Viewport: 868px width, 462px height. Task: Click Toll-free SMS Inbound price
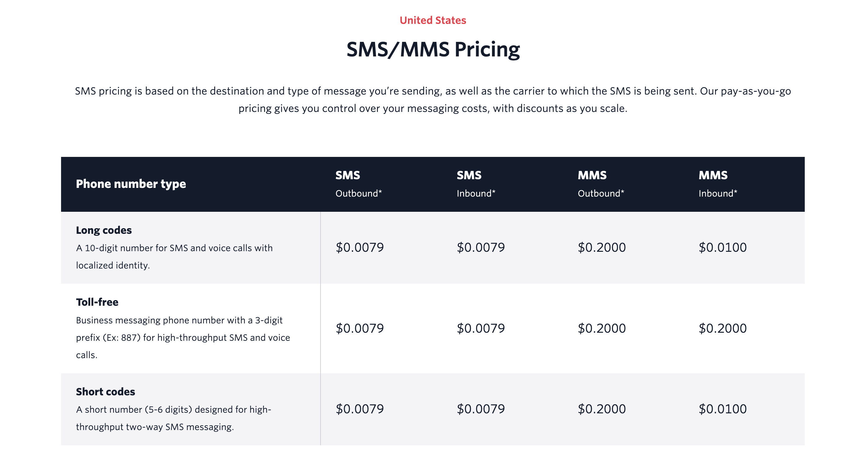tap(480, 328)
